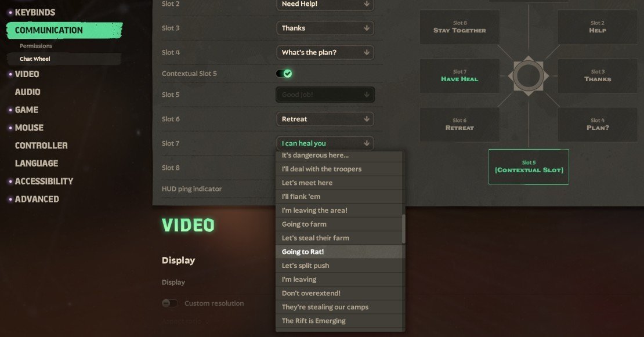
Task: Open the Audio settings category
Action: pos(27,92)
